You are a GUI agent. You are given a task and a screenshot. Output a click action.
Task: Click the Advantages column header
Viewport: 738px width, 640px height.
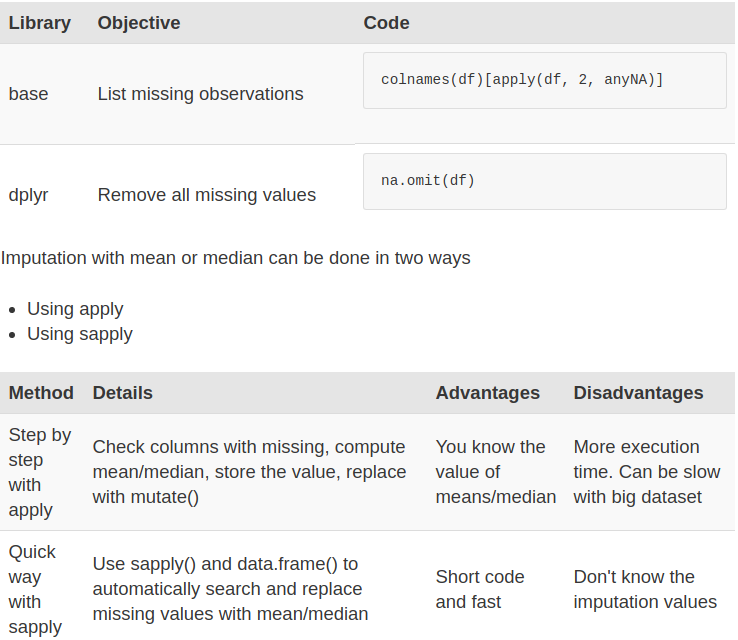point(488,393)
